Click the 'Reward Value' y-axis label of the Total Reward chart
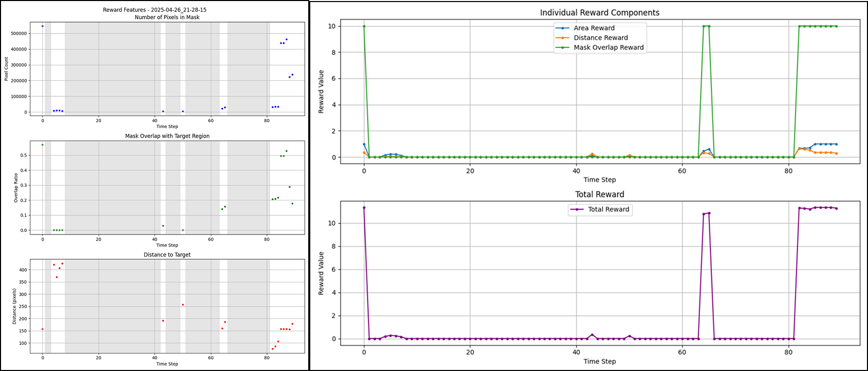This screenshot has width=868, height=371. (321, 273)
